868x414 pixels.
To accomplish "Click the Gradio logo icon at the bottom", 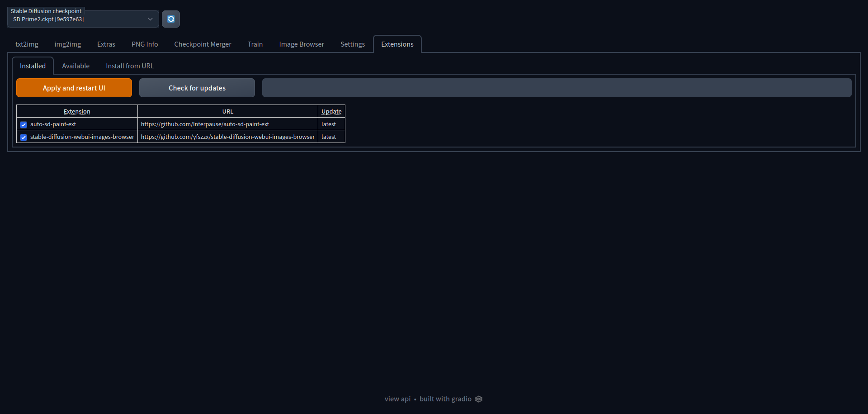I will 479,399.
